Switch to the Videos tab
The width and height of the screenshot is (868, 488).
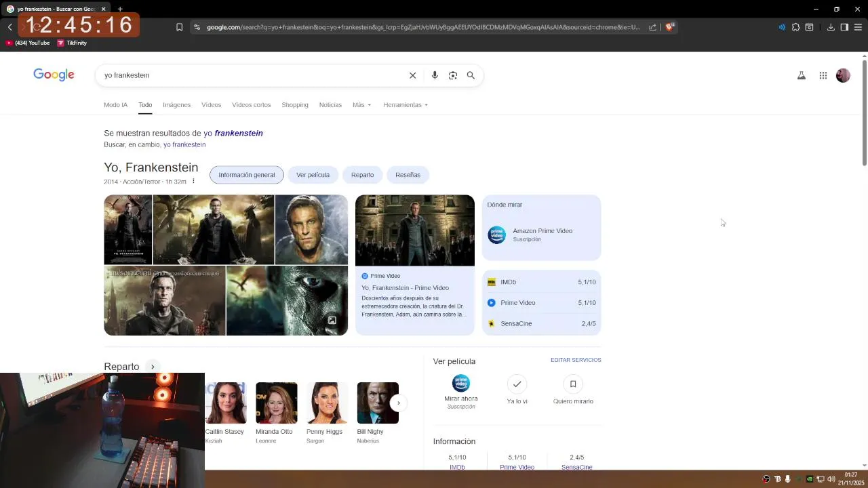(x=211, y=105)
